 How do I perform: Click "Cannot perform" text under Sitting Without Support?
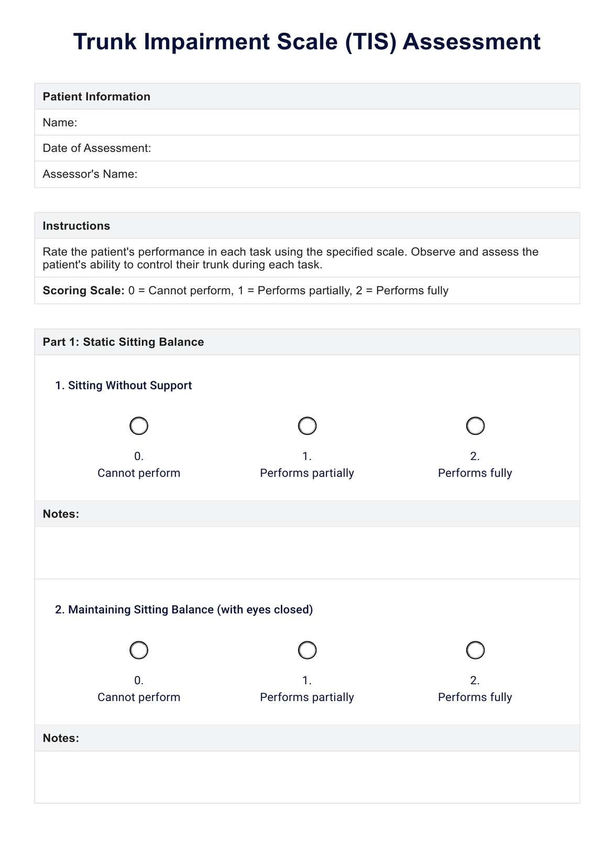pyautogui.click(x=139, y=473)
